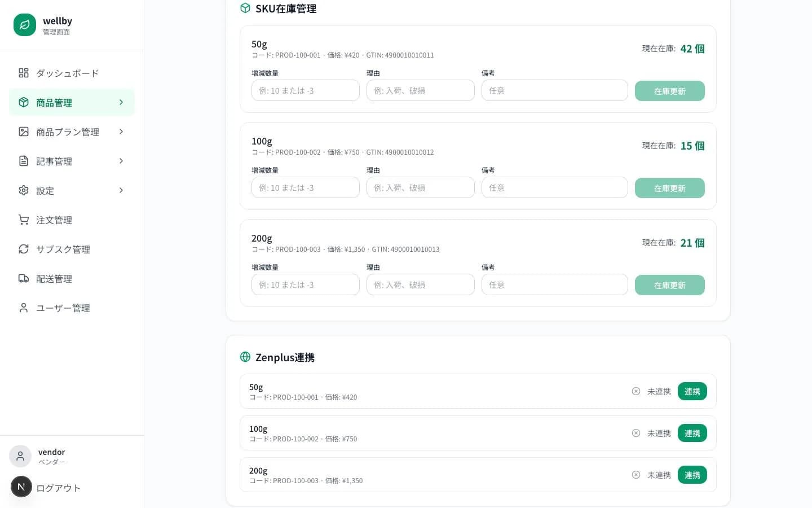Image resolution: width=812 pixels, height=508 pixels.
Task: Click the vendor avatar icon
Action: pos(20,456)
